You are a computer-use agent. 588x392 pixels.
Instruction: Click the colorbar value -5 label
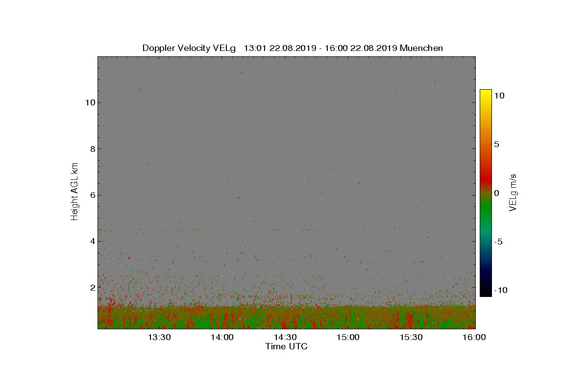click(x=498, y=242)
